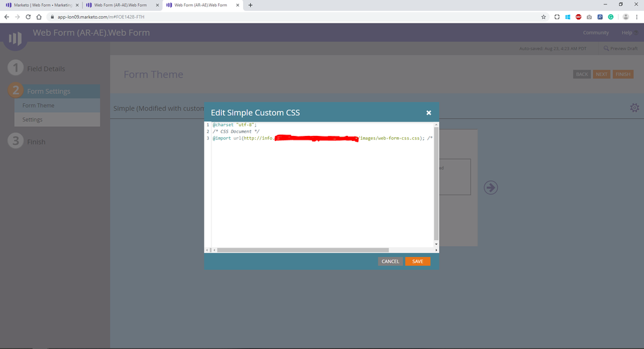644x349 pixels.
Task: Cancel the custom CSS edit
Action: pos(390,261)
